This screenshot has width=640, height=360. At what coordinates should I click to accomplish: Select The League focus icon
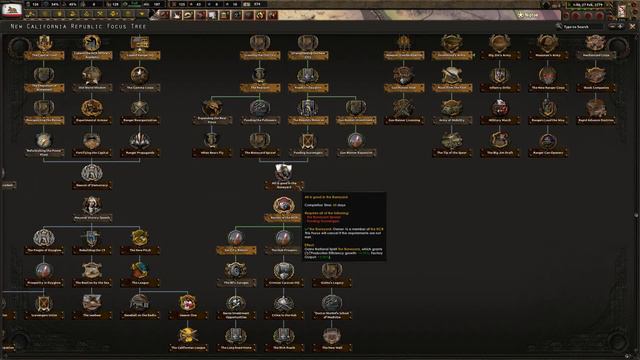click(140, 270)
